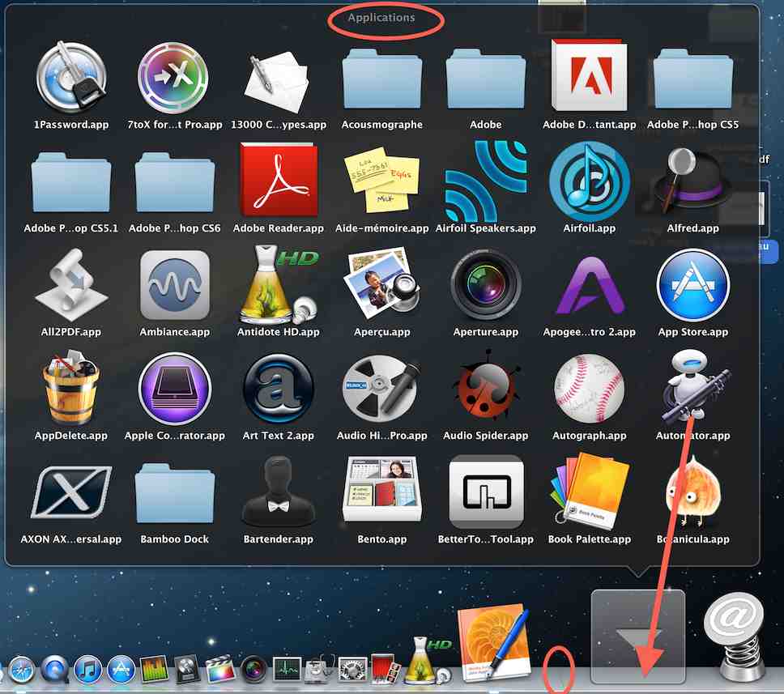Open the Adobe P...op CS5.1 folder
The height and width of the screenshot is (694, 784).
tap(71, 182)
